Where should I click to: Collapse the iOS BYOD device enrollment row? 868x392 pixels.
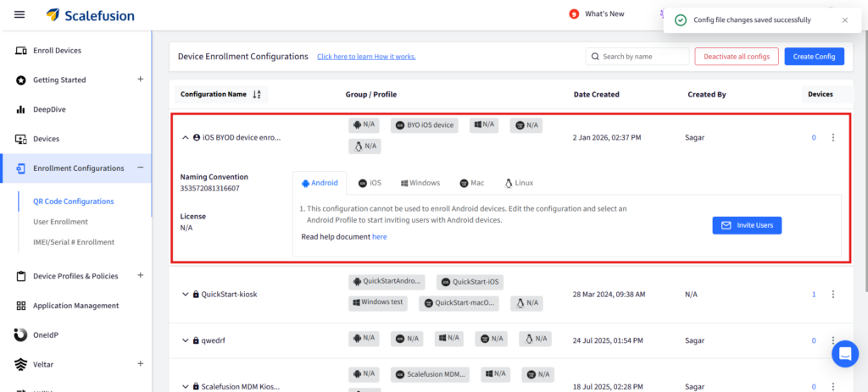click(x=186, y=137)
